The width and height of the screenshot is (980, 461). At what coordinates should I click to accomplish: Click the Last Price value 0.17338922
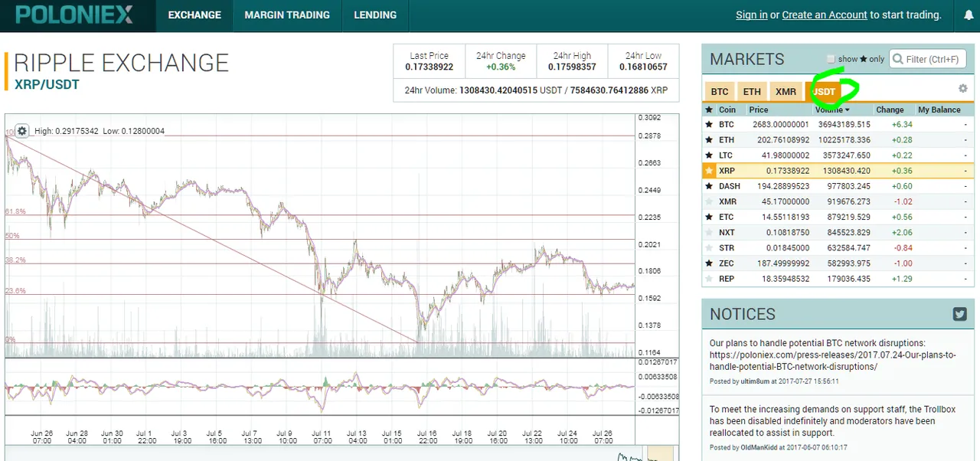click(x=430, y=67)
